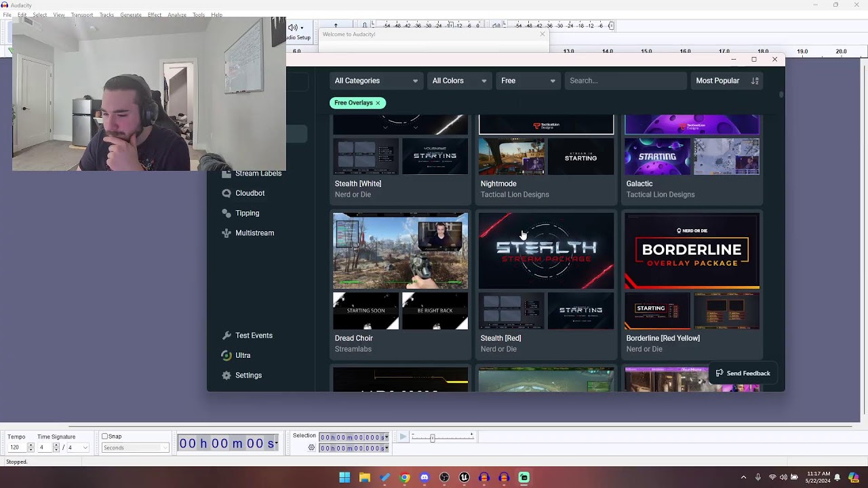The image size is (868, 488).
Task: Open Audacity Snap units Seconds dropdown
Action: [x=135, y=448]
